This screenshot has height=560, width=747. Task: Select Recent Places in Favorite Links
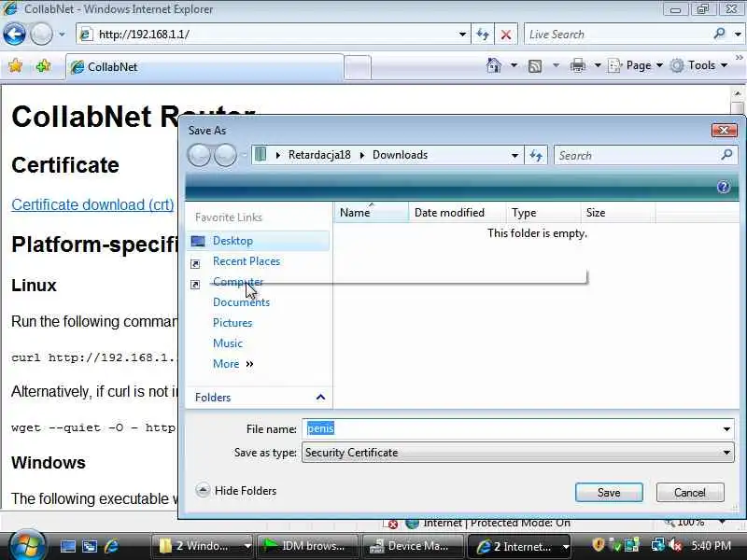[247, 261]
